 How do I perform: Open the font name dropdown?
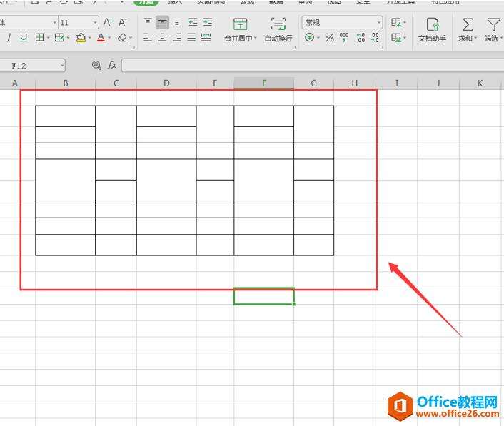pyautogui.click(x=54, y=23)
